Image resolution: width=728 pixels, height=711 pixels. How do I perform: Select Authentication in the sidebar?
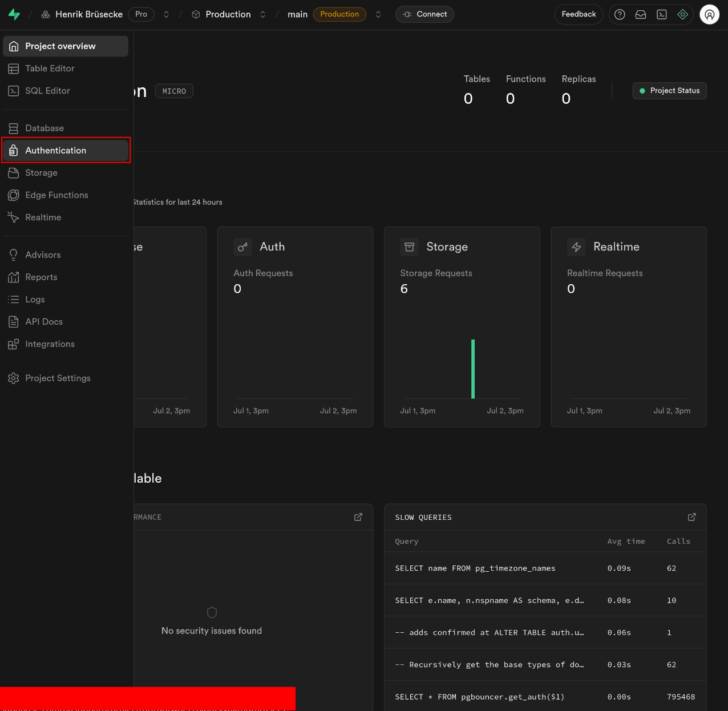(55, 151)
